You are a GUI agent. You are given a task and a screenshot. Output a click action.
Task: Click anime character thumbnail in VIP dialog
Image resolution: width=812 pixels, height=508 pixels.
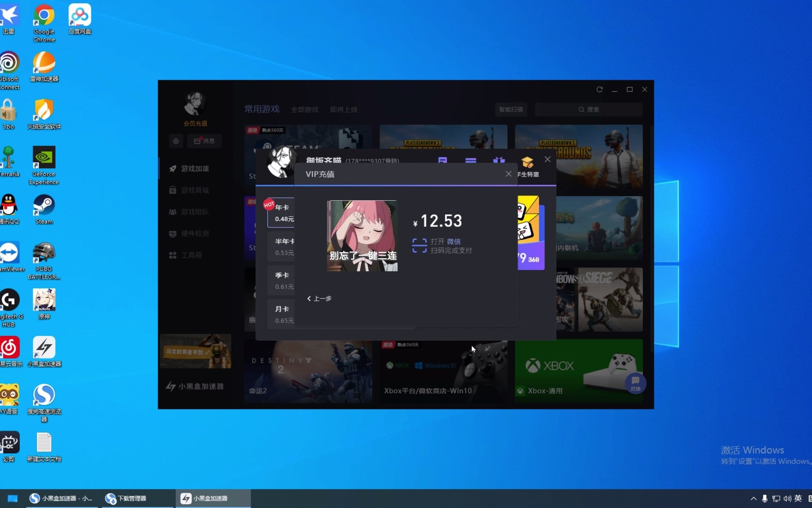(x=362, y=235)
